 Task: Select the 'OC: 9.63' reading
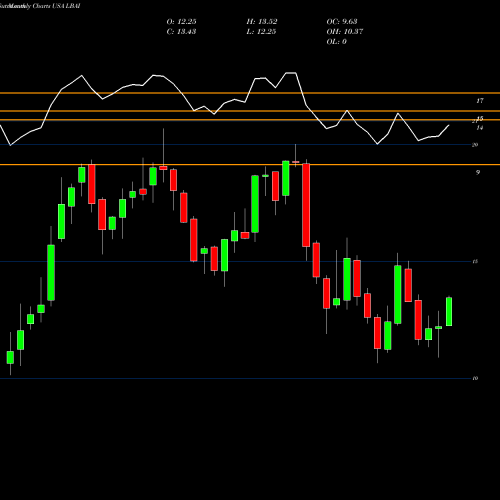click(x=342, y=22)
